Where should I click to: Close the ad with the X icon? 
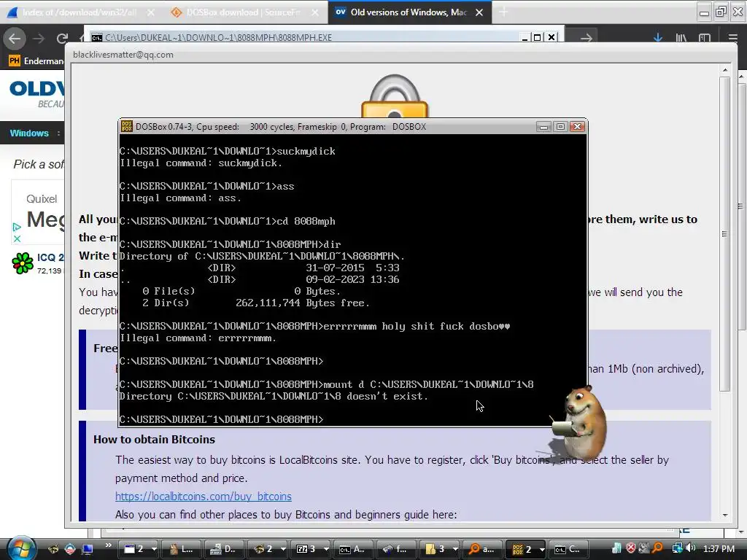coord(17,238)
